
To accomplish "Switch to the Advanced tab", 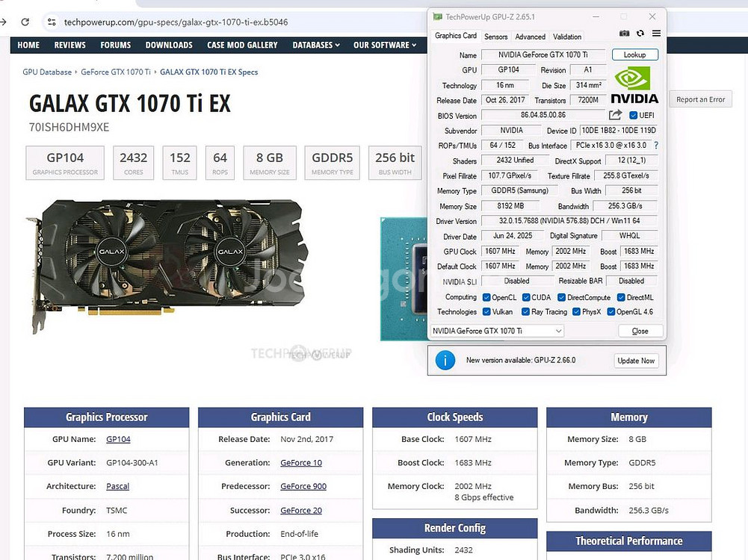I will [x=530, y=37].
